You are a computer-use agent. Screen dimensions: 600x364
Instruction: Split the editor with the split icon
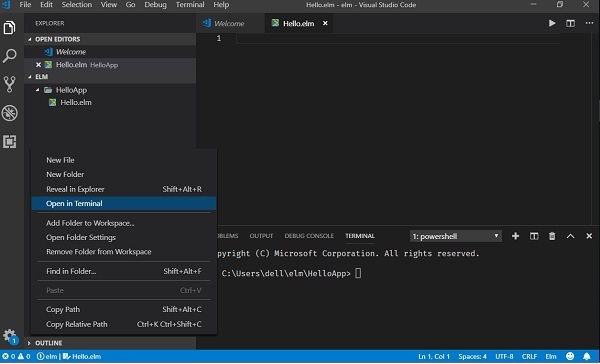point(570,23)
